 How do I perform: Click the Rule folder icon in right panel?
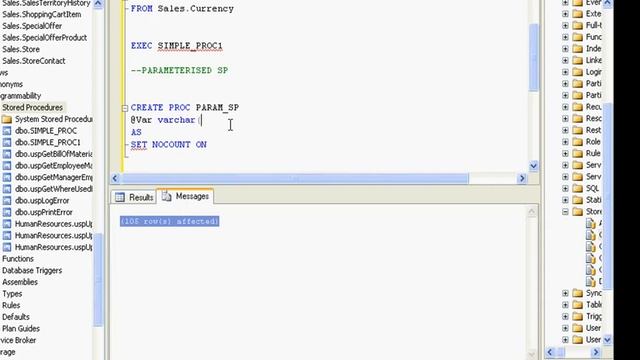click(x=578, y=153)
